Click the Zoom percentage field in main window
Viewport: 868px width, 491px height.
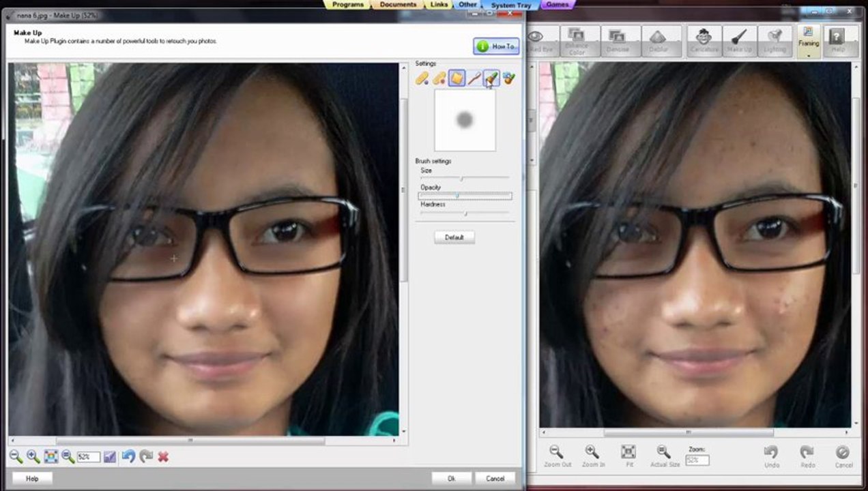click(x=697, y=460)
